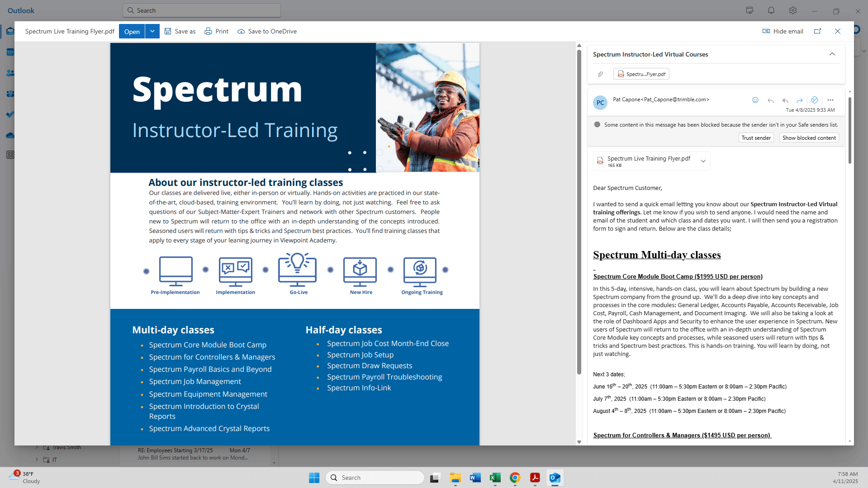Open OneDrive cloud icon in Outlook sidebar

pyautogui.click(x=10, y=135)
